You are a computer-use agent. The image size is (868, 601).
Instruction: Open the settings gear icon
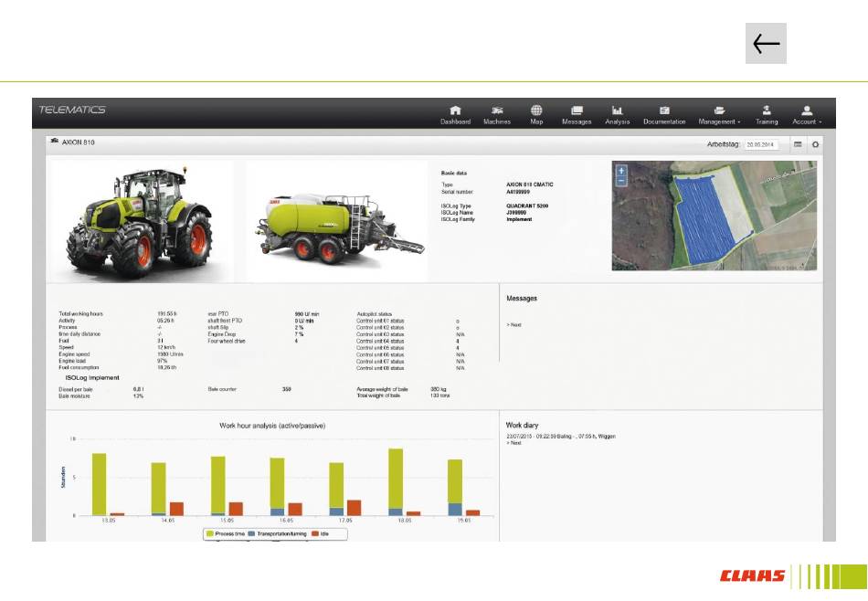pyautogui.click(x=815, y=144)
